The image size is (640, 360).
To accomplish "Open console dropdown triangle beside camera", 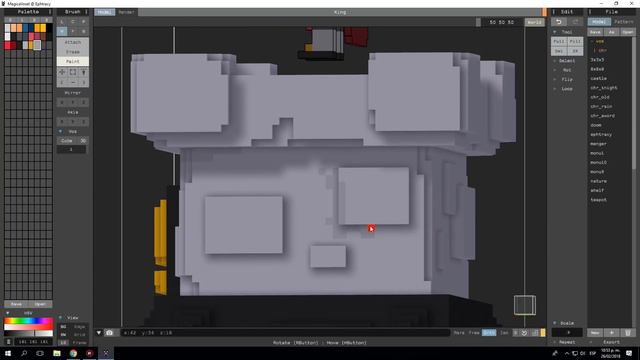I will tap(99, 333).
